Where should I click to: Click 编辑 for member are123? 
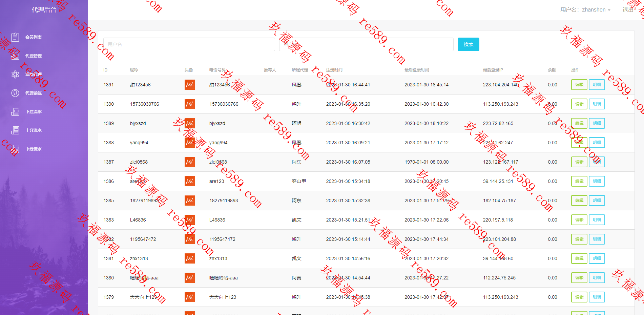pos(579,181)
